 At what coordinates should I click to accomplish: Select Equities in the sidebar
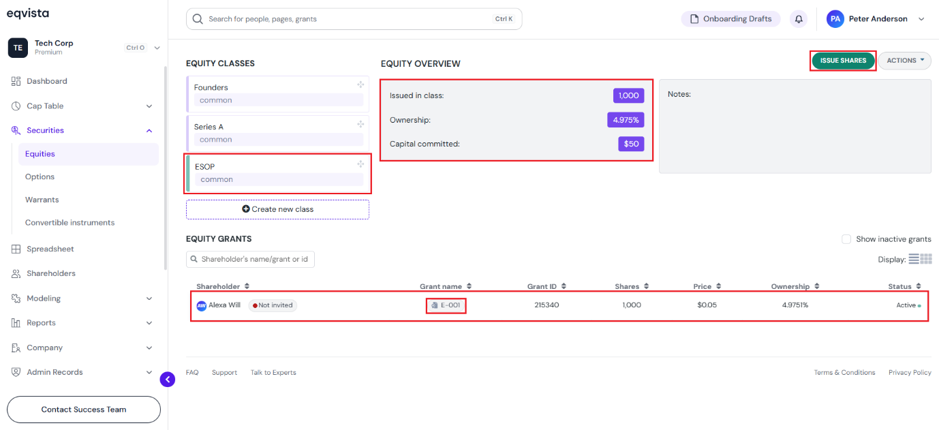pos(88,154)
